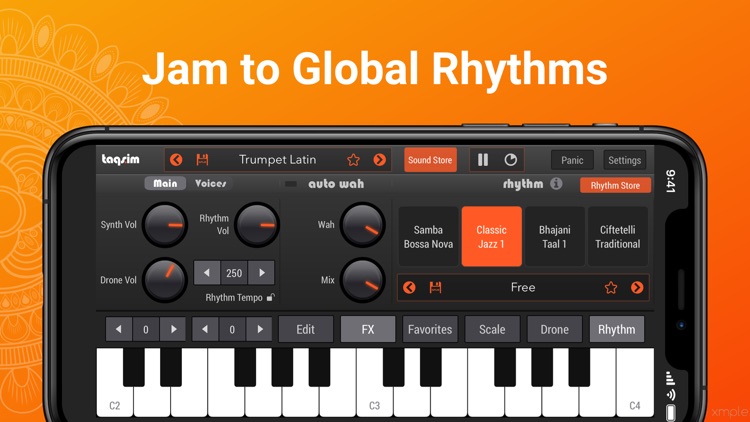750x422 pixels.
Task: Open rhythm info icon
Action: click(556, 183)
